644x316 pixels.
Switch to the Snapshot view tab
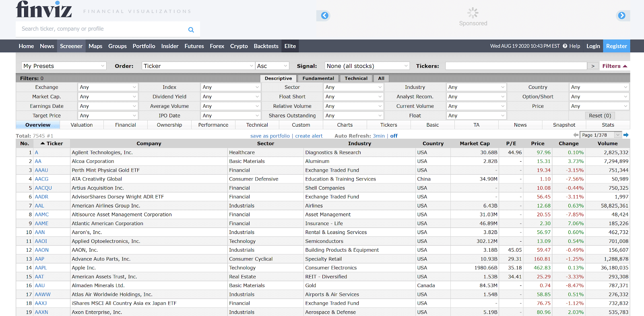pyautogui.click(x=564, y=125)
